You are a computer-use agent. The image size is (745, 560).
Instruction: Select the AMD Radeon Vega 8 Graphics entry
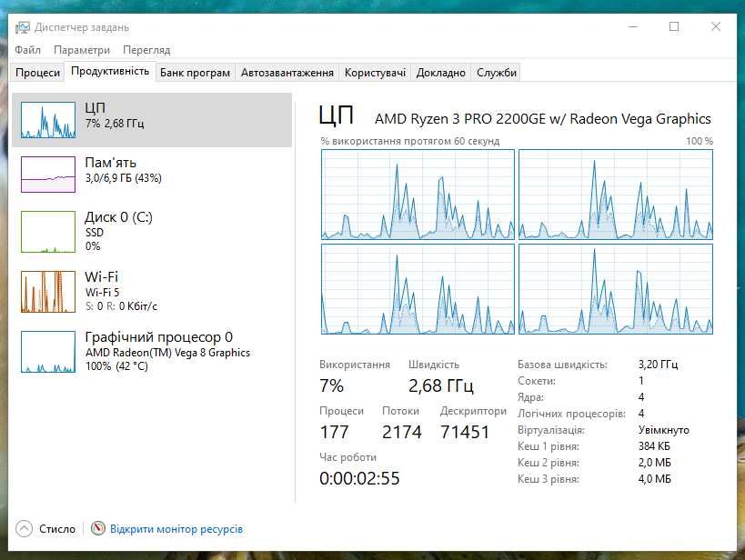[152, 352]
